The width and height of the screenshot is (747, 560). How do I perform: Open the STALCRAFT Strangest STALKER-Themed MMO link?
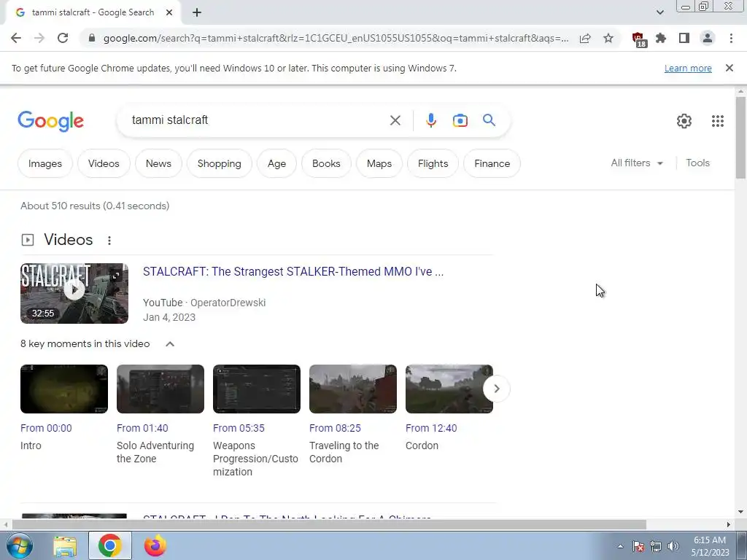[293, 271]
